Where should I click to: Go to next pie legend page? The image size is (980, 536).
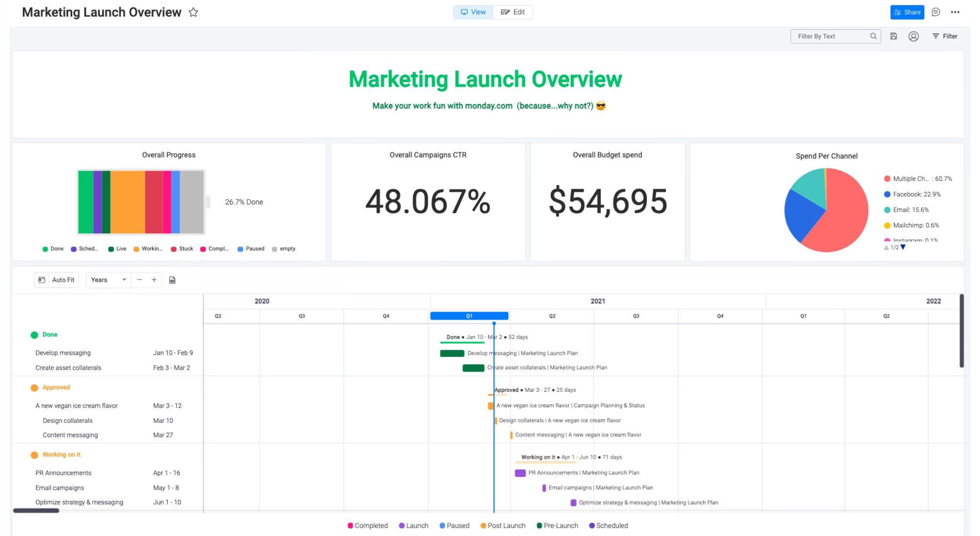[x=903, y=247]
